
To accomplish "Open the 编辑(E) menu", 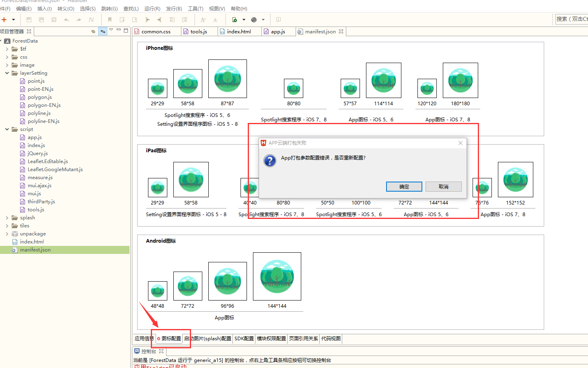I will pos(24,8).
